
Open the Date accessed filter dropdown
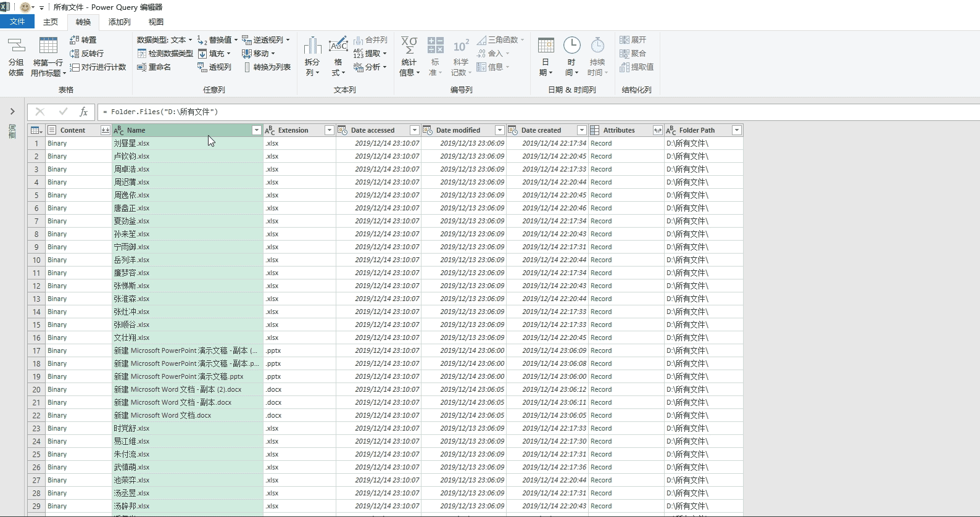click(x=415, y=130)
